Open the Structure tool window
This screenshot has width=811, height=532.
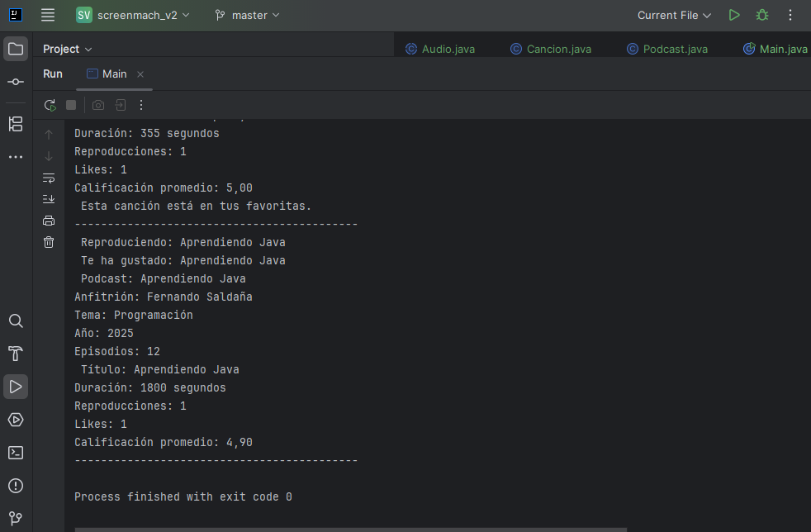(16, 124)
